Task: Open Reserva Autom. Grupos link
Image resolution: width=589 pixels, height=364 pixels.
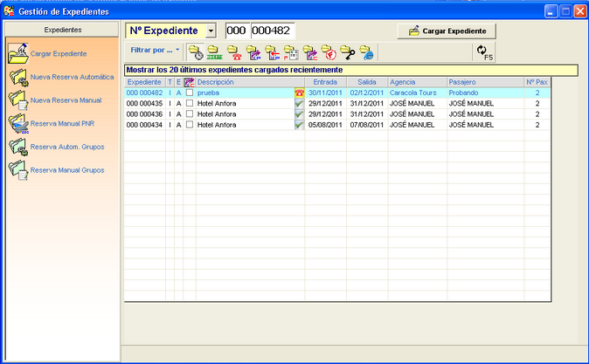Action: (67, 147)
